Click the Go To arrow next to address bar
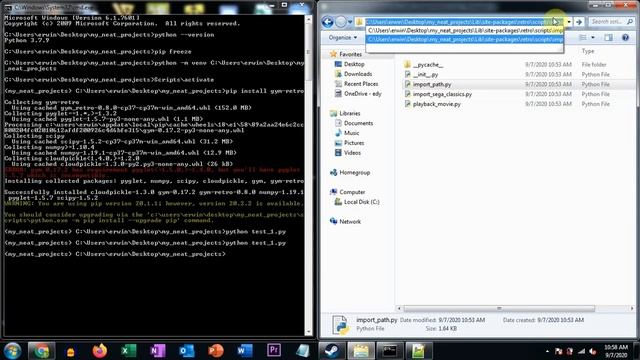640x360 pixels. pos(579,22)
